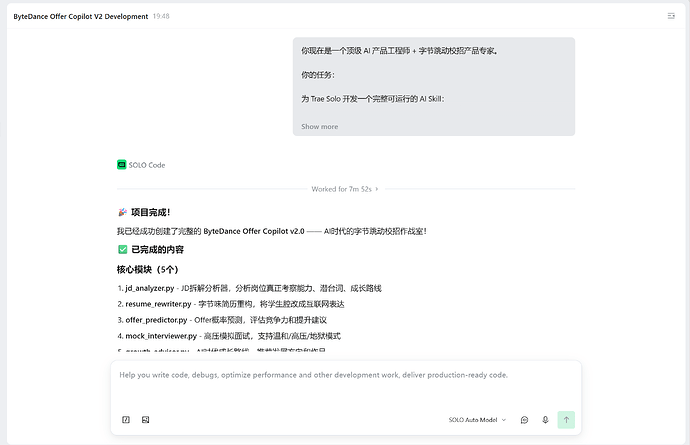Click the conversation title 'ByteDance Offer Copilot V2 Development'
Image resolution: width=690 pixels, height=445 pixels.
click(81, 16)
